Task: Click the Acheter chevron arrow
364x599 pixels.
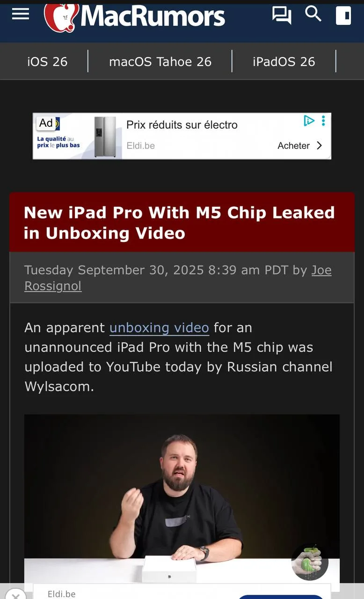Action: click(x=320, y=146)
